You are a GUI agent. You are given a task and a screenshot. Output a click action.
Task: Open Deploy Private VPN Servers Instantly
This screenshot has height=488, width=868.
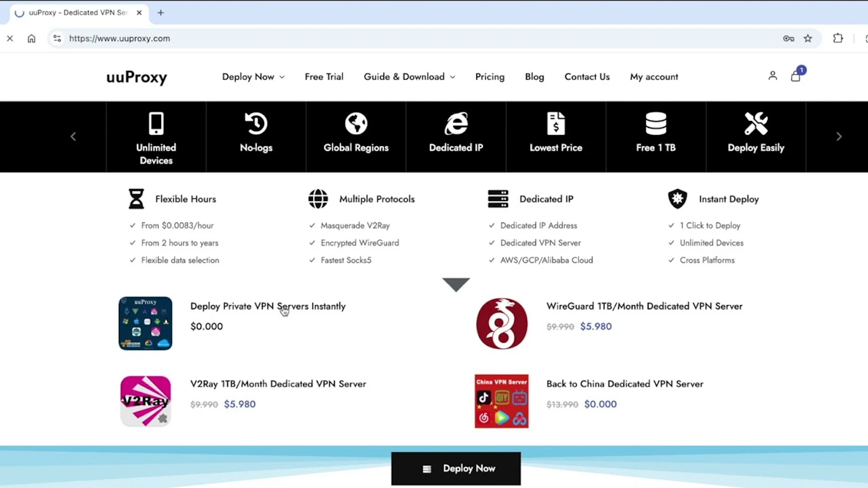click(268, 306)
